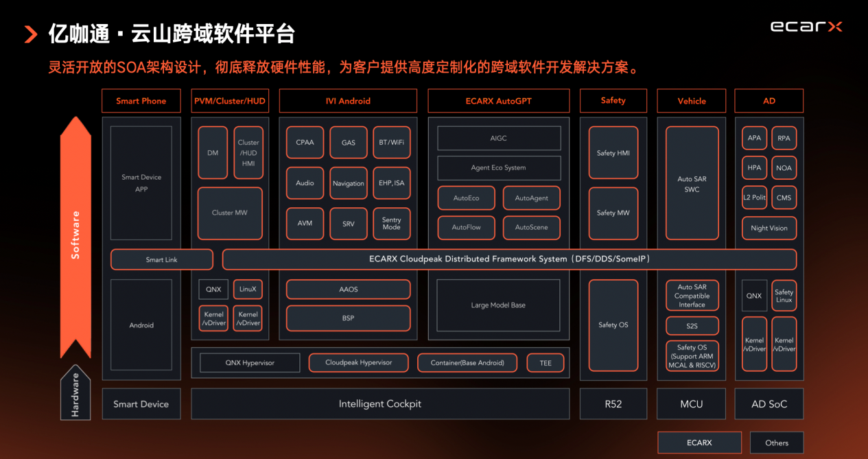Select the CMS module

click(784, 198)
